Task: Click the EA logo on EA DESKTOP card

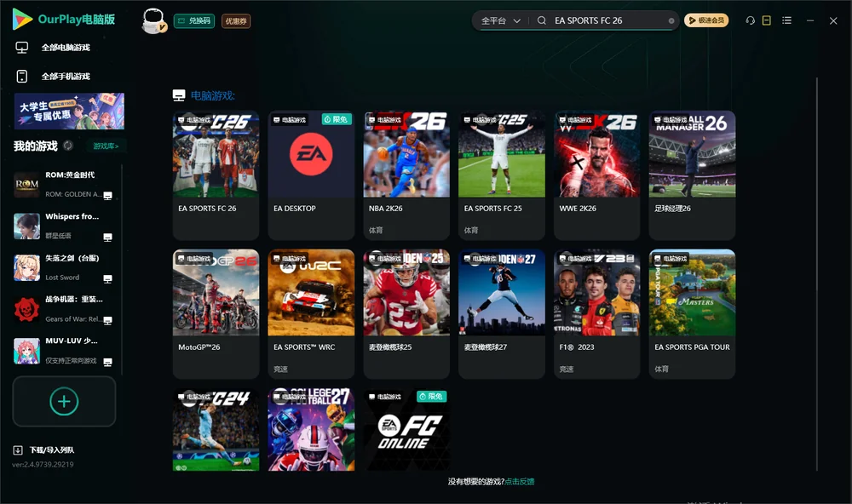Action: pyautogui.click(x=311, y=154)
